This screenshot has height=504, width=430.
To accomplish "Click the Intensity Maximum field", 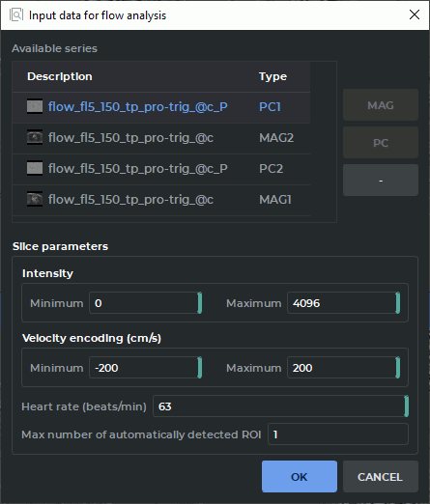I will pyautogui.click(x=343, y=303).
